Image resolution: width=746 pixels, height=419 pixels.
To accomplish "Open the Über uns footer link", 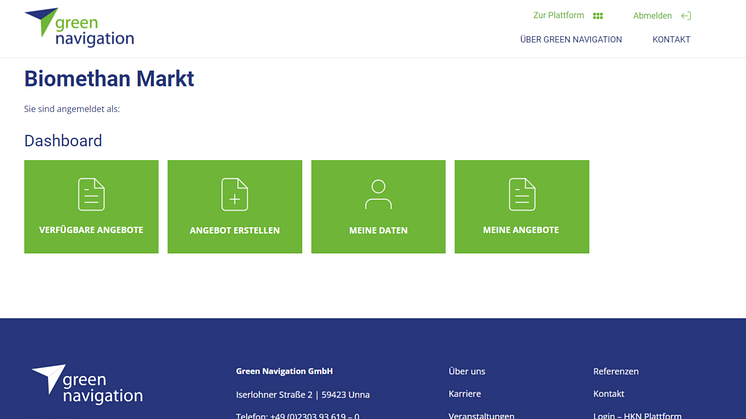I will point(467,371).
